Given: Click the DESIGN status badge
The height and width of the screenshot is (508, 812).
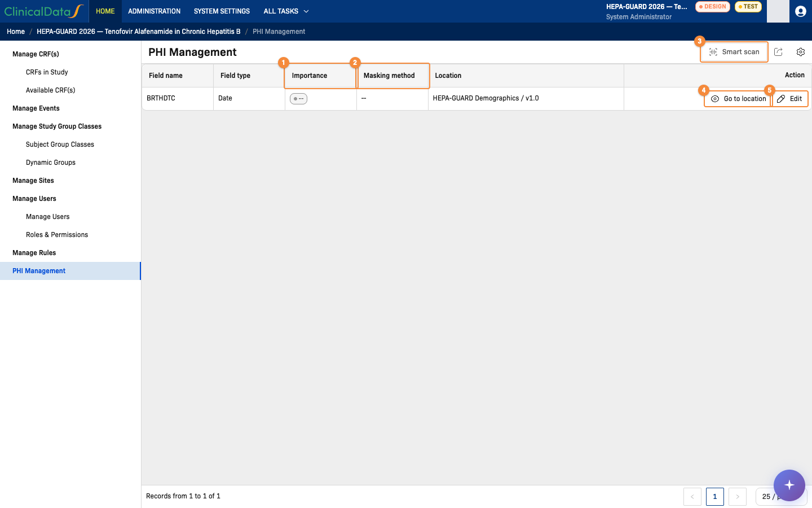Looking at the screenshot, I should pos(713,7).
